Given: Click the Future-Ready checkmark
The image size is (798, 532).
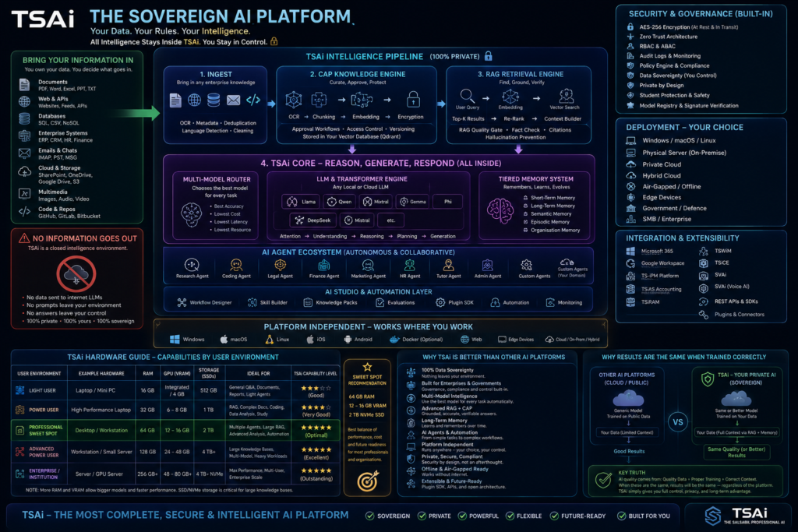Looking at the screenshot, I should click(554, 516).
